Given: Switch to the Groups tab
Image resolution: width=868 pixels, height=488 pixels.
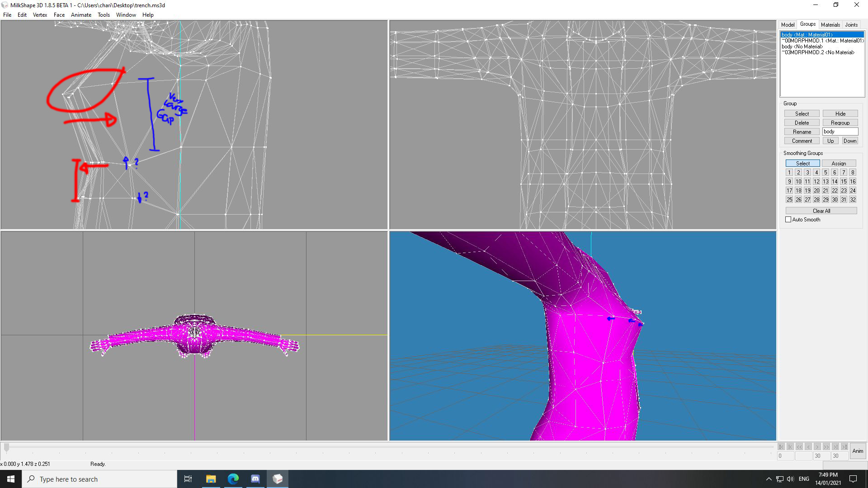Looking at the screenshot, I should (807, 24).
